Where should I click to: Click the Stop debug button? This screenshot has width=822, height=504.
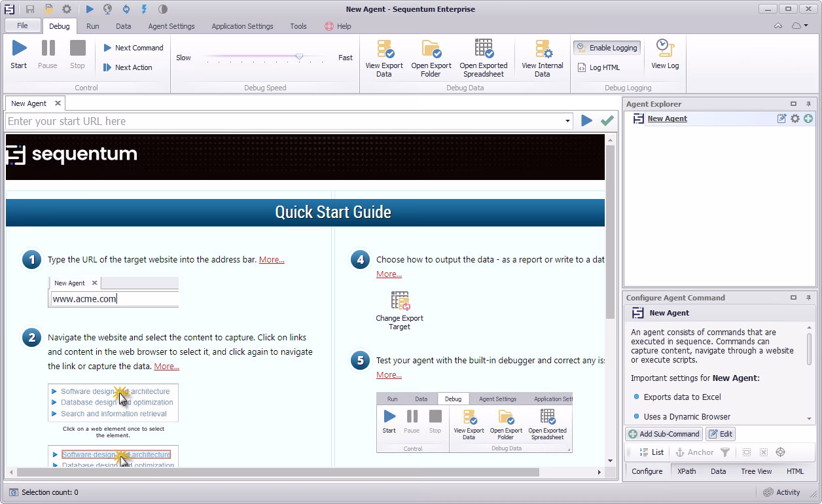pos(77,54)
